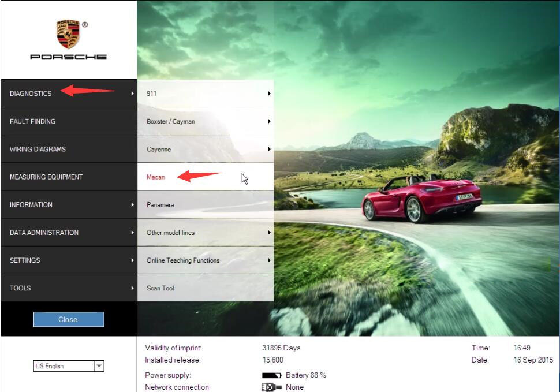Open the DIAGNOSTICS menu
Viewport: 560px width, 392px height.
coord(69,93)
